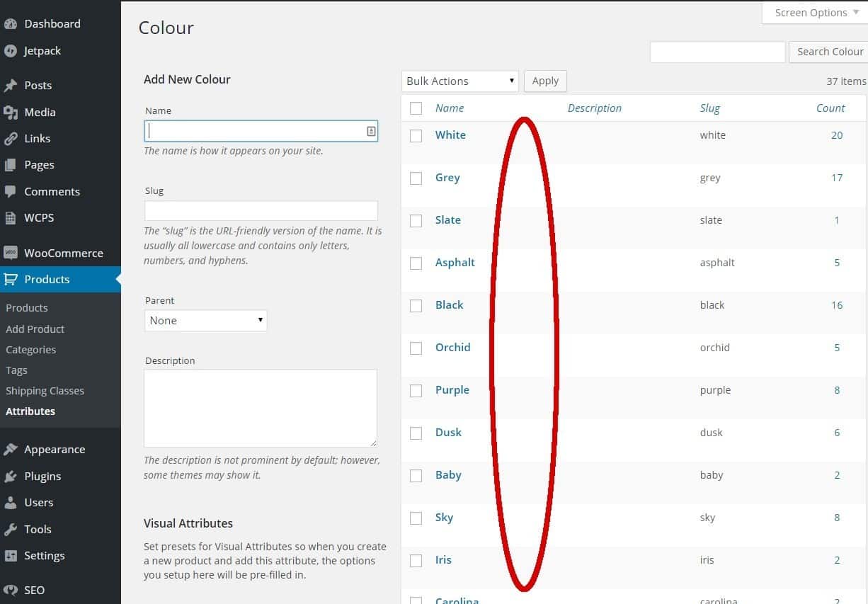Click the Comments speech bubble icon

click(x=10, y=191)
